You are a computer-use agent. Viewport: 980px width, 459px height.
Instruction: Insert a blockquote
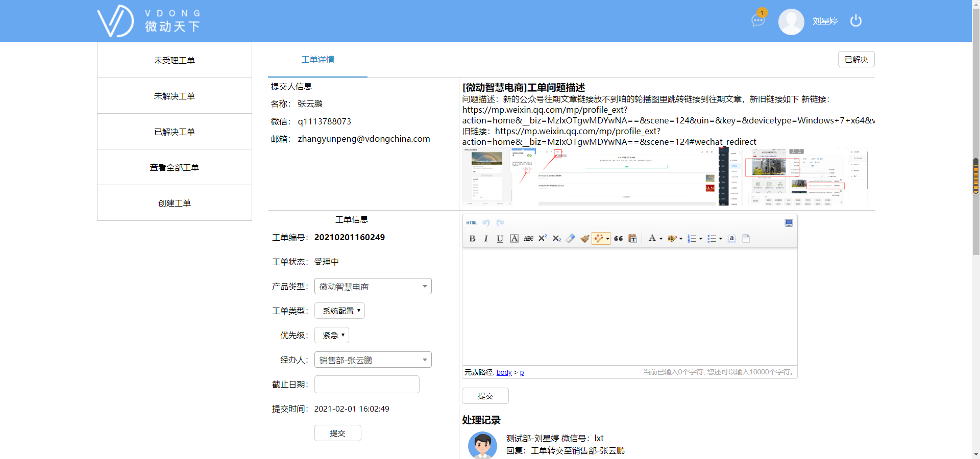coord(619,238)
